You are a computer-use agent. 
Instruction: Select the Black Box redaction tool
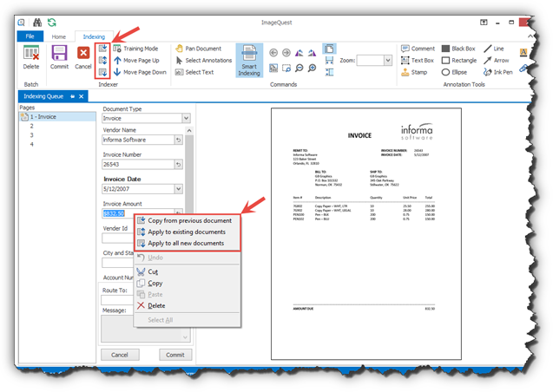tap(458, 49)
